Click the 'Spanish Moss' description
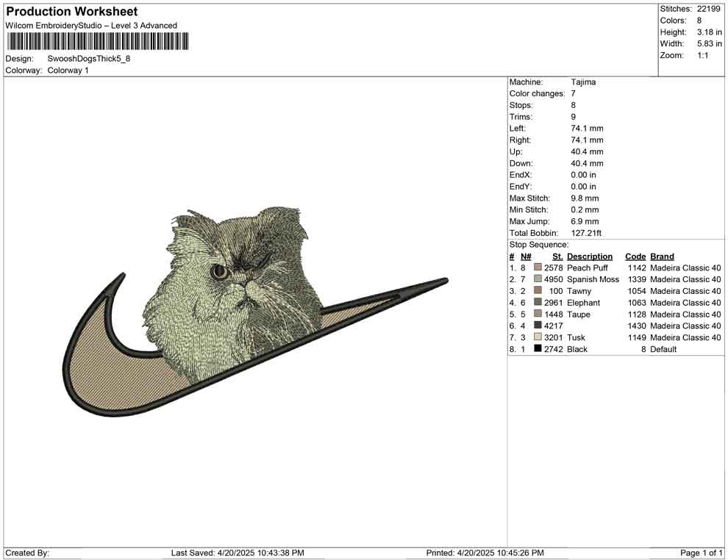728x560 pixels. point(593,279)
